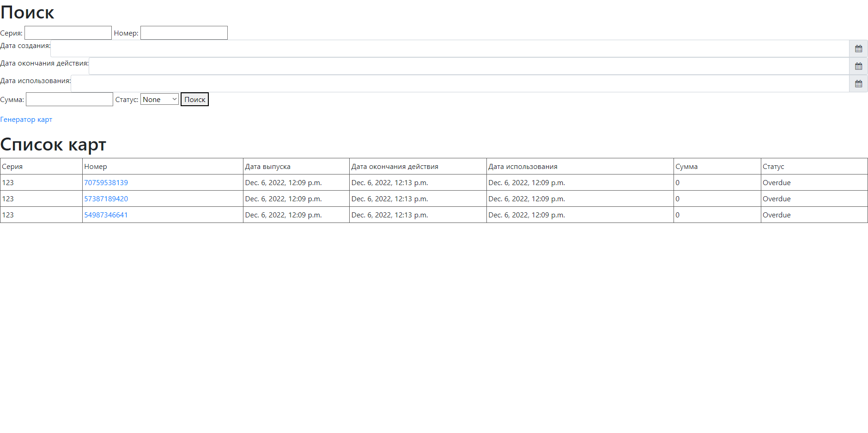The width and height of the screenshot is (868, 433).
Task: Open card number 54987346641
Action: tap(106, 215)
